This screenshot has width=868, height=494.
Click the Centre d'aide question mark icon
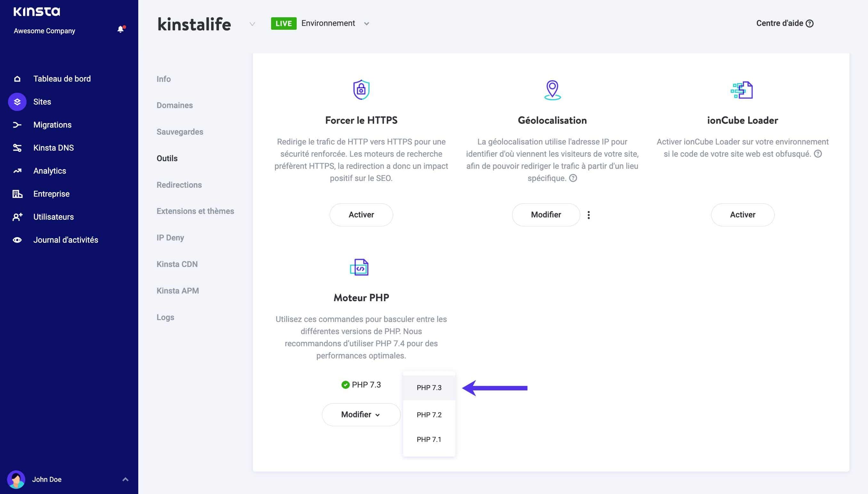tap(810, 23)
